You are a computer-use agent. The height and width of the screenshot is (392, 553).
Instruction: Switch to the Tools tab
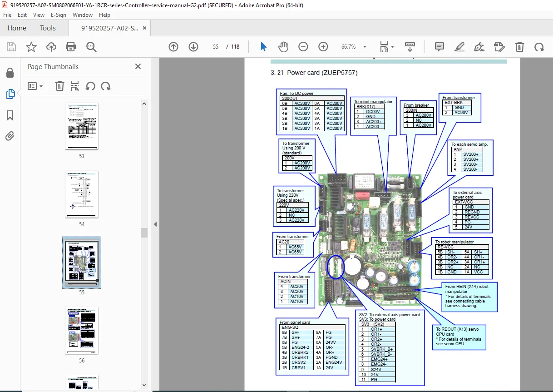coord(48,28)
